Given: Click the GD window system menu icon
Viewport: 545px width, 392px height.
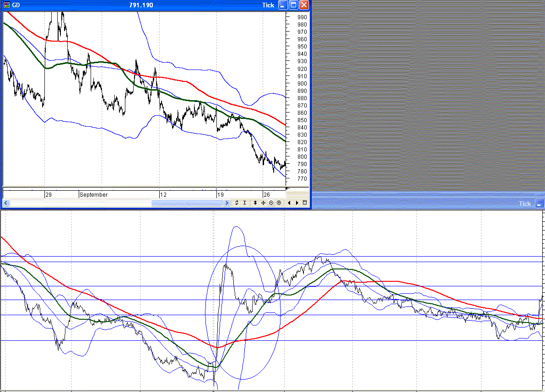Looking at the screenshot, I should [x=6, y=5].
